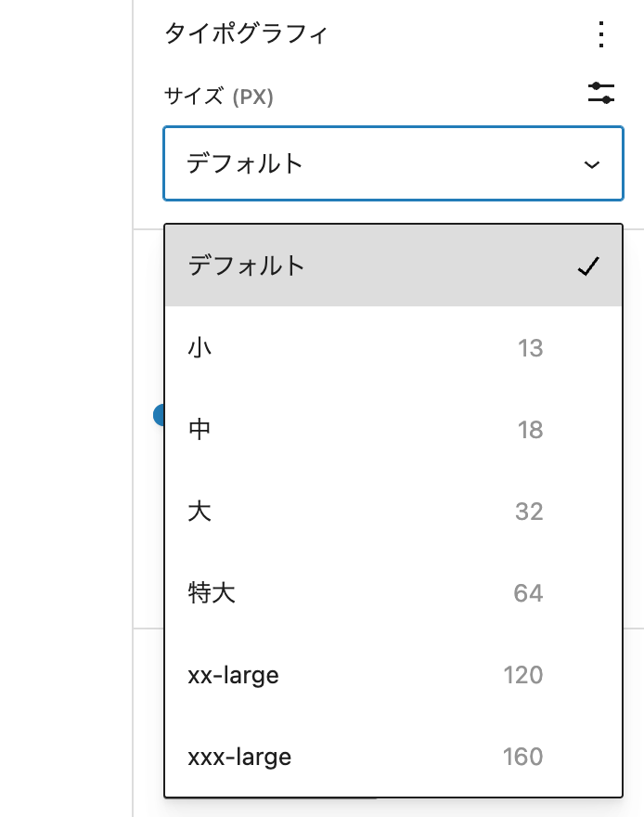This screenshot has width=644, height=817.
Task: Click the 120 value beside xx-large
Action: 525,675
